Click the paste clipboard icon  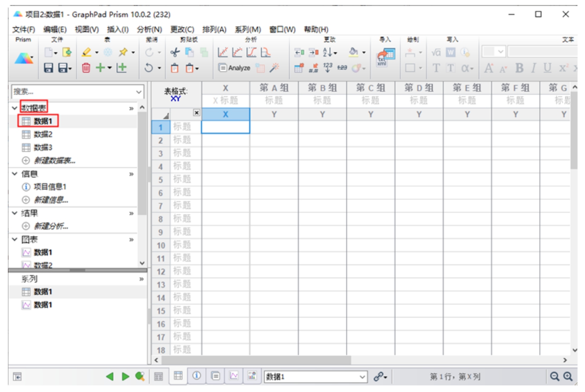(175, 68)
